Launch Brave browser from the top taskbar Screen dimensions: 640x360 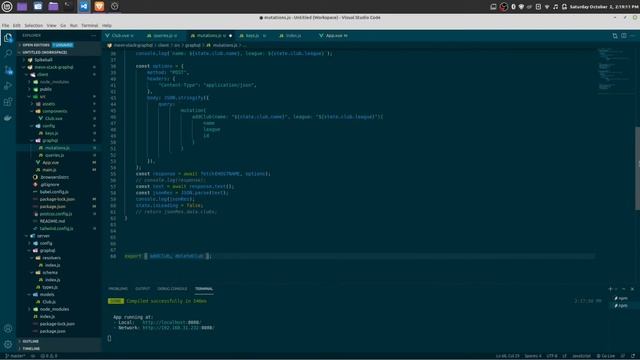tap(99, 6)
